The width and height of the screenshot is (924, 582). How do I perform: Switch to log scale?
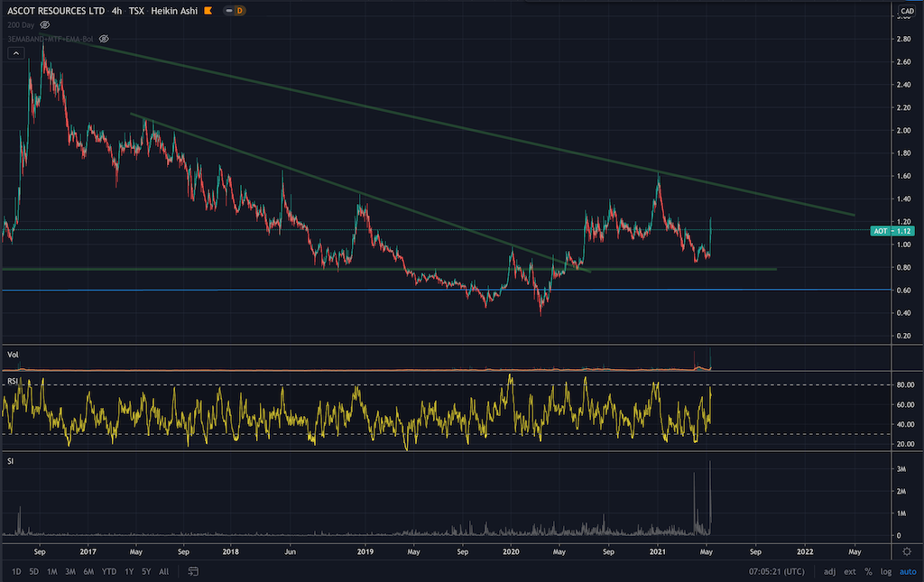884,571
